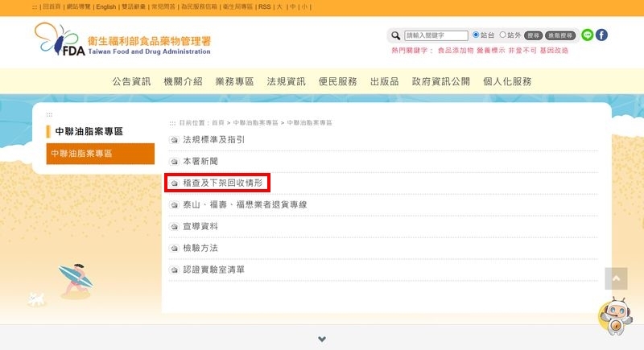This screenshot has height=350, width=644.
Task: Open the 政府資訊公開 menu
Action: 440,81
